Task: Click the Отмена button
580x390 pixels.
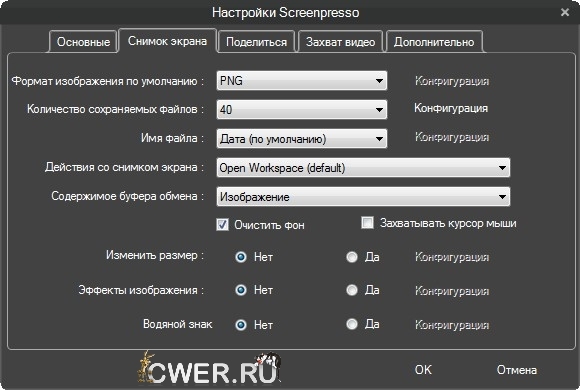Action: click(x=517, y=370)
